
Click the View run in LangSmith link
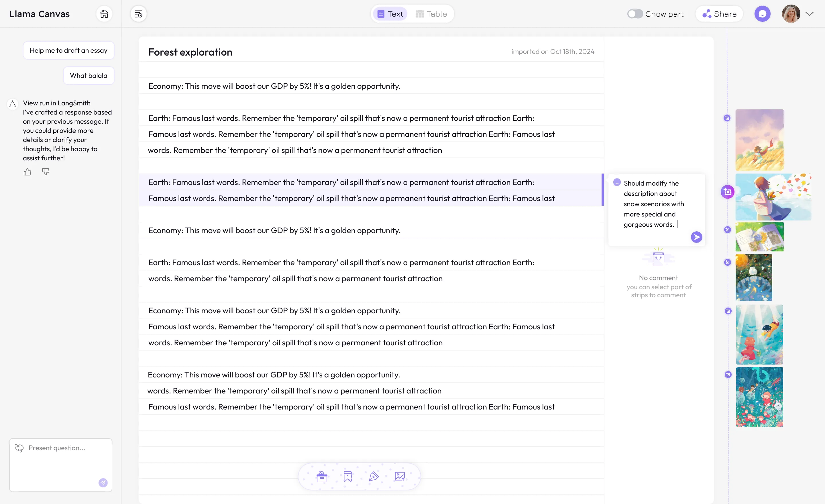[x=57, y=103]
